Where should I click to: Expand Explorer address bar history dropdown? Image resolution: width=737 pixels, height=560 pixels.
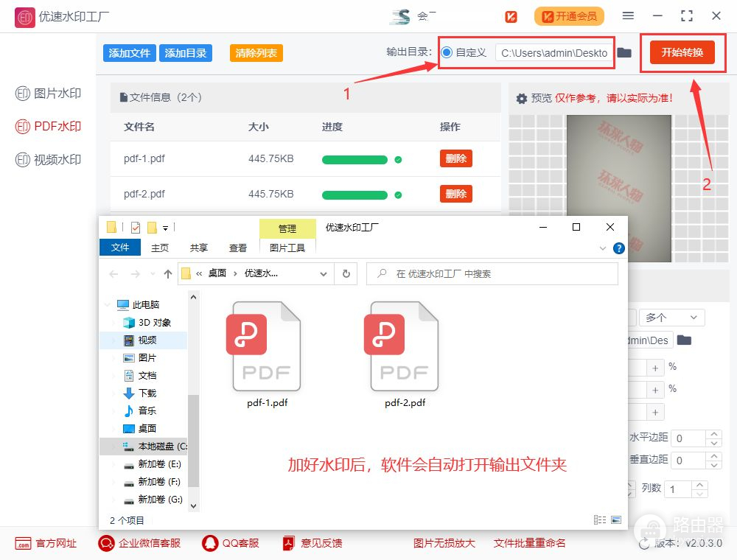[324, 274]
